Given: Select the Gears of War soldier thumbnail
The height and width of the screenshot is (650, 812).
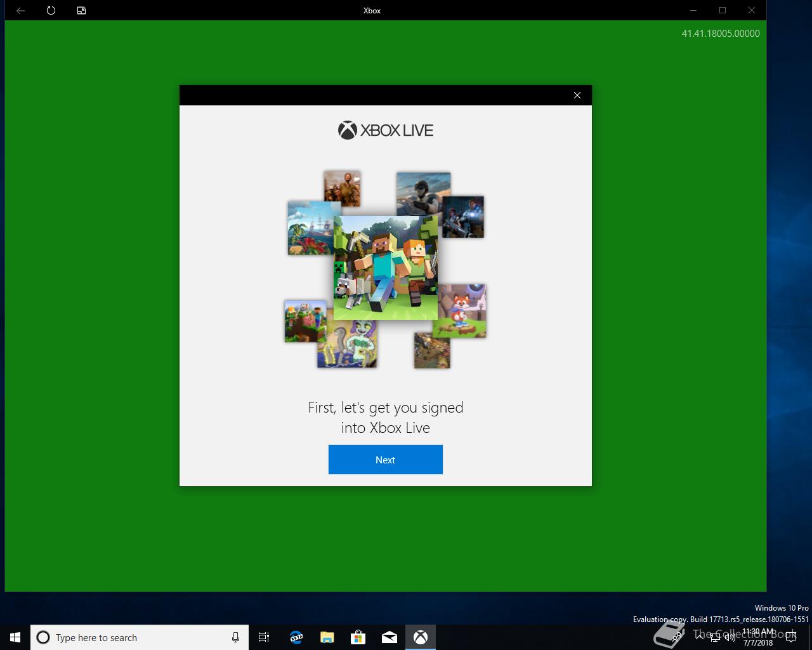Looking at the screenshot, I should (464, 217).
